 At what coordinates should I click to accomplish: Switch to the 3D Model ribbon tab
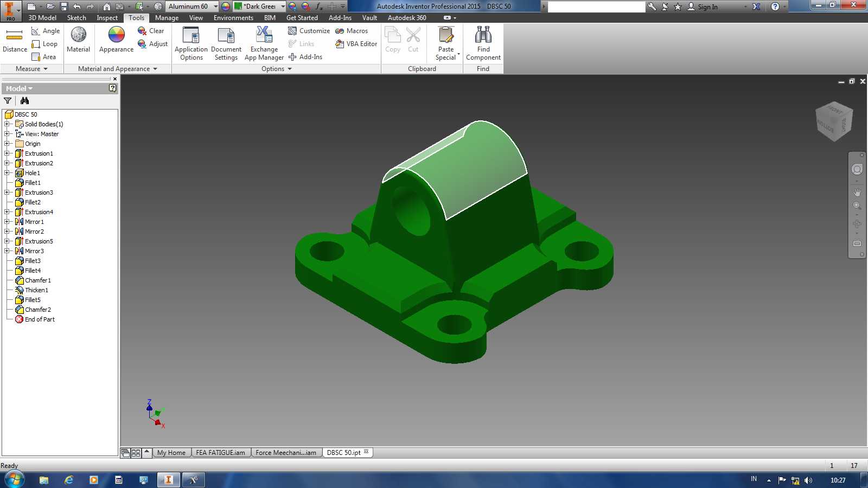(42, 18)
